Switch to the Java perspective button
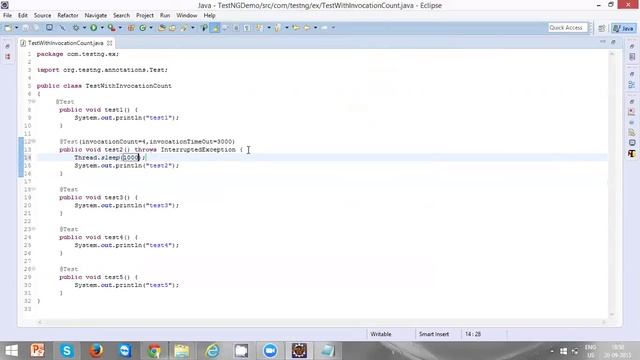The height and width of the screenshot is (360, 640). [x=624, y=28]
